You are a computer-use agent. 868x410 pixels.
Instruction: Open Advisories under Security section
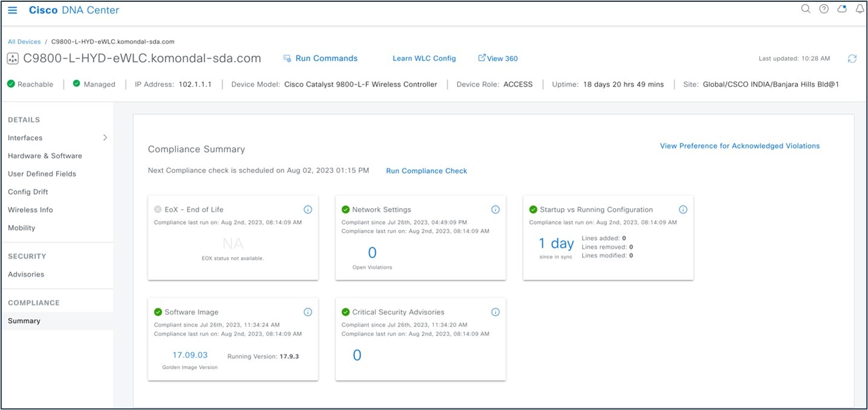tap(25, 274)
